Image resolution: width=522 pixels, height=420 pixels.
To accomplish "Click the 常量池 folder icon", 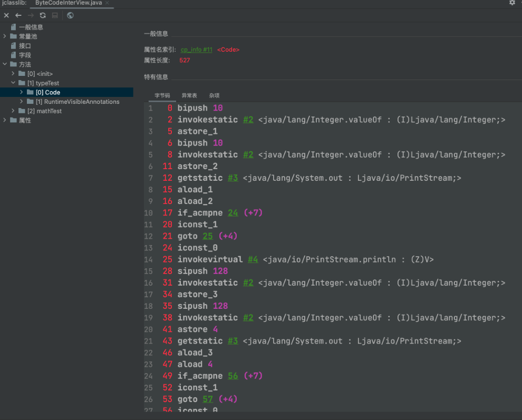I will (13, 36).
